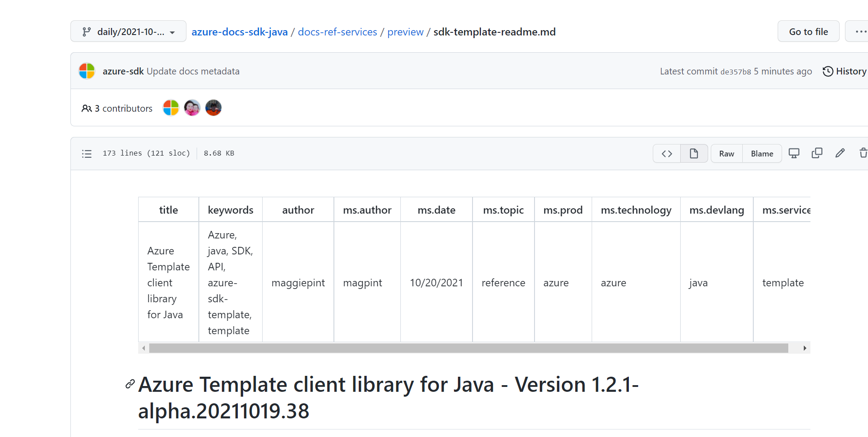Open the azure-docs-sdk-java breadcrumb link
This screenshot has width=868, height=437.
pos(240,32)
